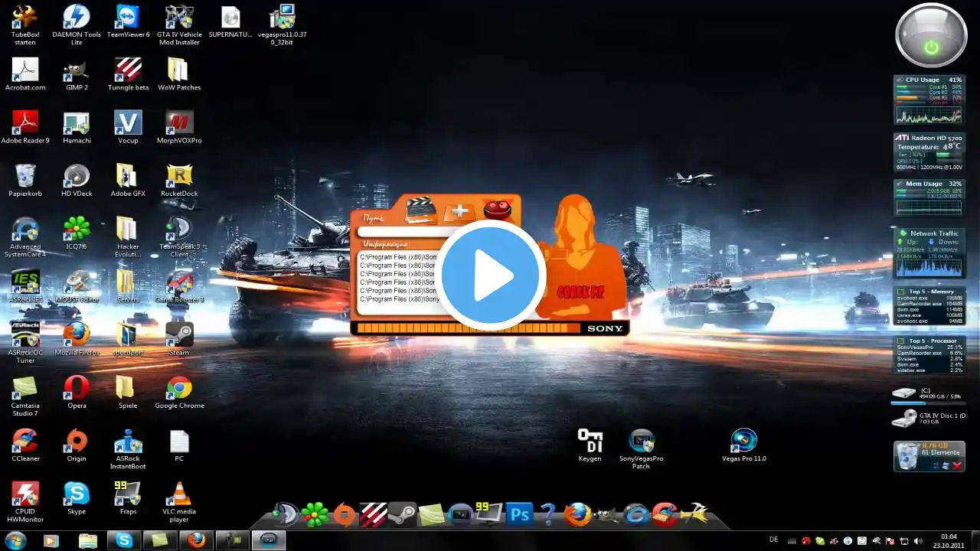This screenshot has height=551, width=980.
Task: Open the CPU Usage gadget
Action: (929, 99)
